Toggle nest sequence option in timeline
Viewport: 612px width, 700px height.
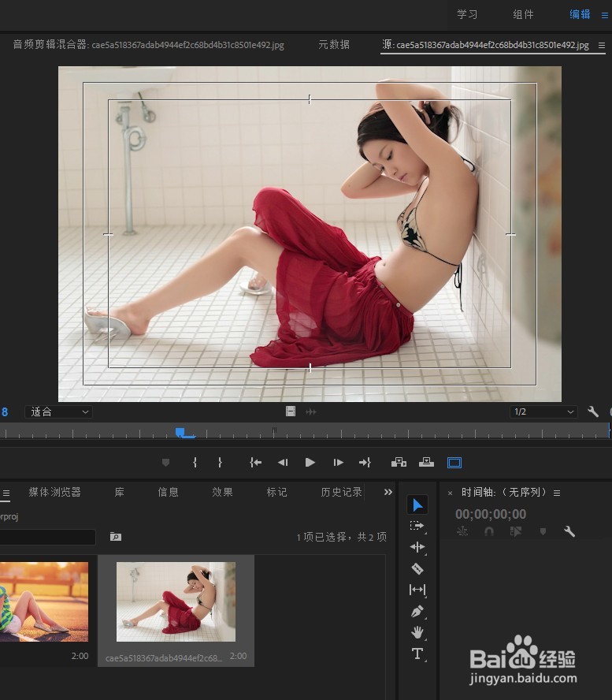click(x=462, y=531)
